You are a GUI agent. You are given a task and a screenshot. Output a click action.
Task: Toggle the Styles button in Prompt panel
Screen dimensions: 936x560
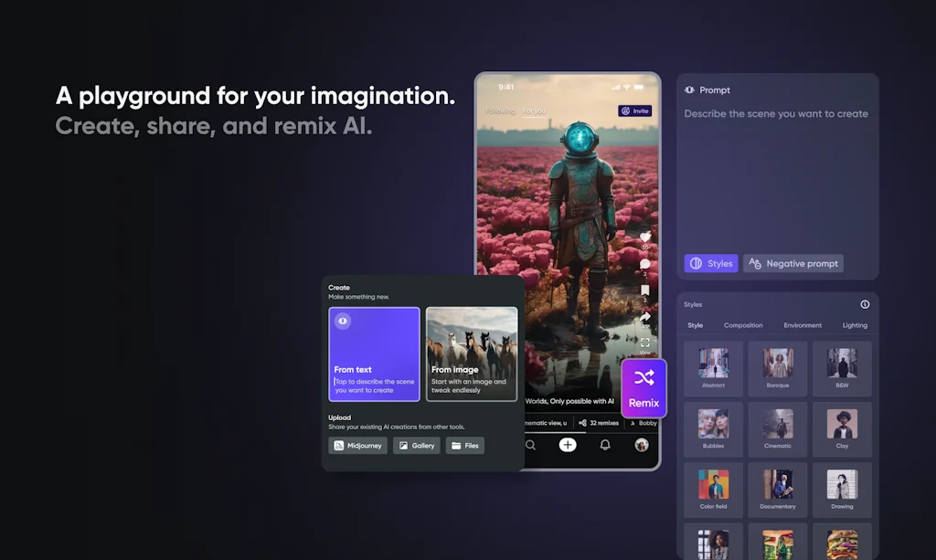point(710,263)
